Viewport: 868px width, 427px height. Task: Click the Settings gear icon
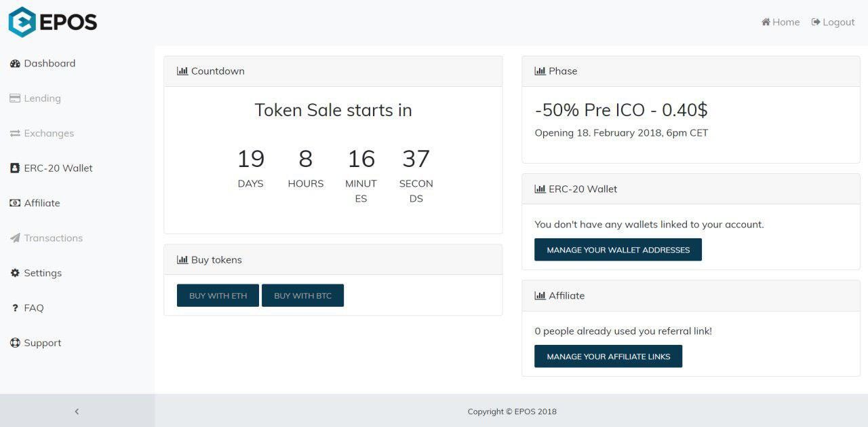click(x=15, y=273)
